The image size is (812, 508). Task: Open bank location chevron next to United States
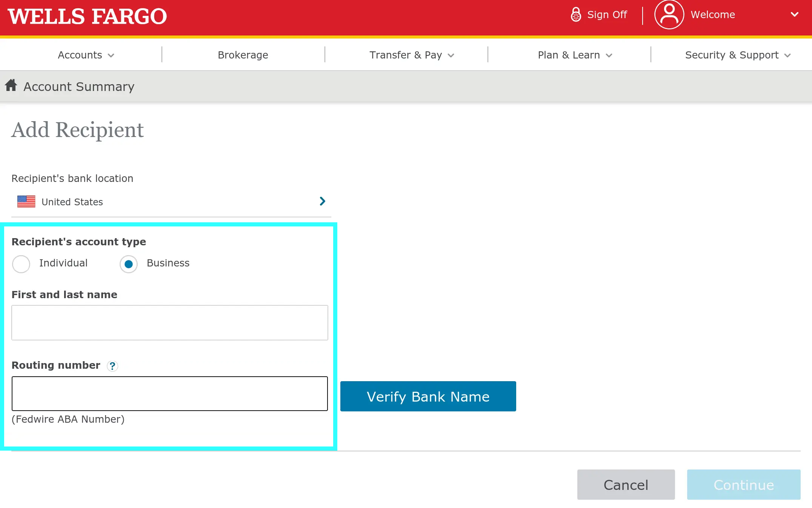pyautogui.click(x=323, y=201)
